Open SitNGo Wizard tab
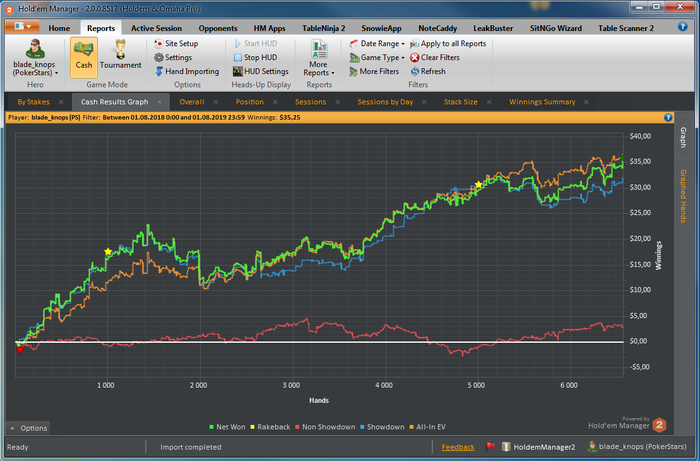Image resolution: width=700 pixels, height=461 pixels. point(556,28)
